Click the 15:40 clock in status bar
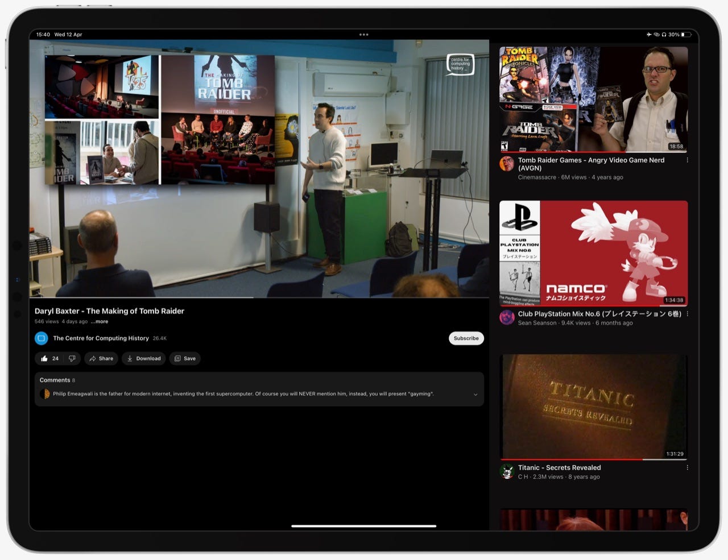This screenshot has height=560, width=728. click(43, 35)
